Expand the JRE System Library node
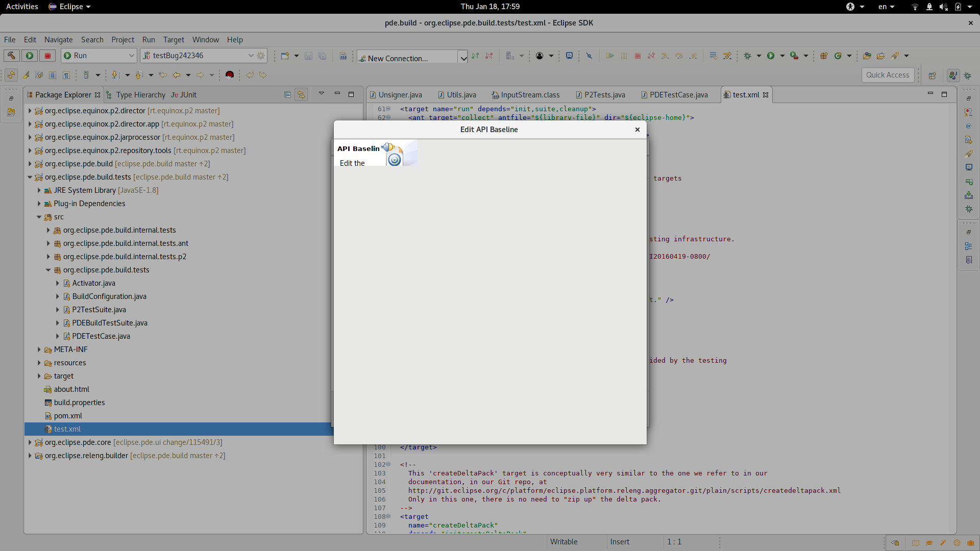Image resolution: width=980 pixels, height=551 pixels. click(x=39, y=190)
